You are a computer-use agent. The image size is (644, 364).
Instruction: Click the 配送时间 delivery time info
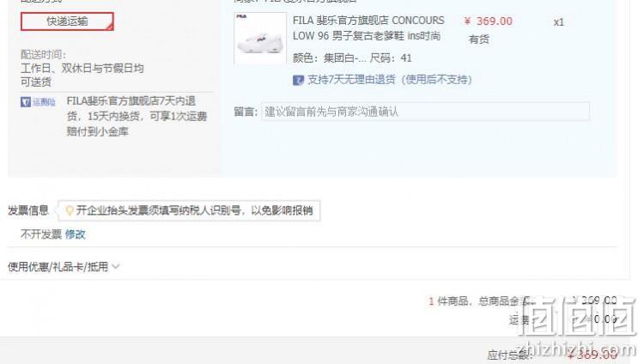(82, 68)
